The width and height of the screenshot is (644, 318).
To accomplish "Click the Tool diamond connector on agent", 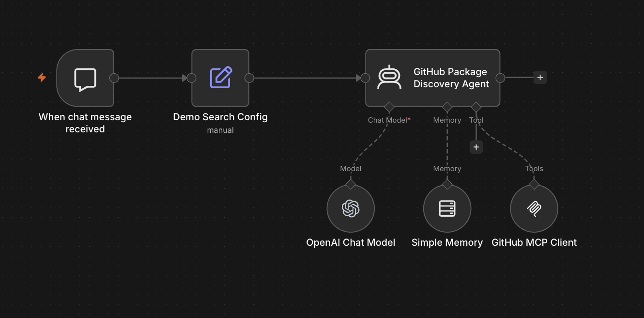I will pos(476,107).
